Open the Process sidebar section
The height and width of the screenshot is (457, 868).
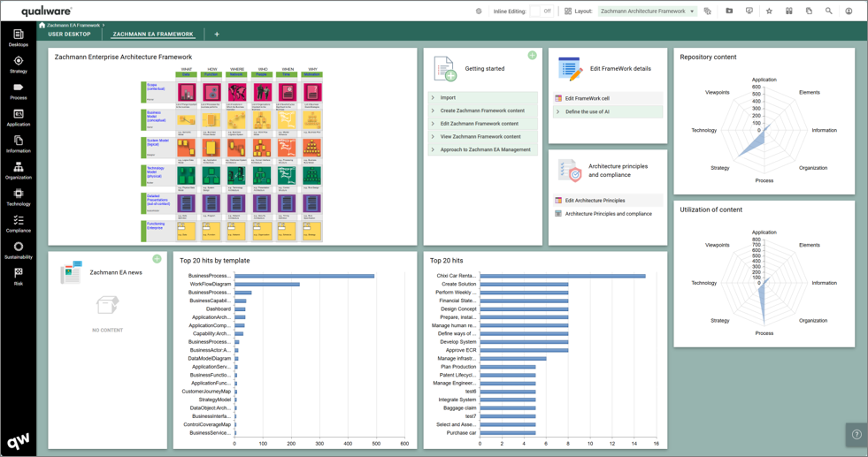click(x=19, y=91)
